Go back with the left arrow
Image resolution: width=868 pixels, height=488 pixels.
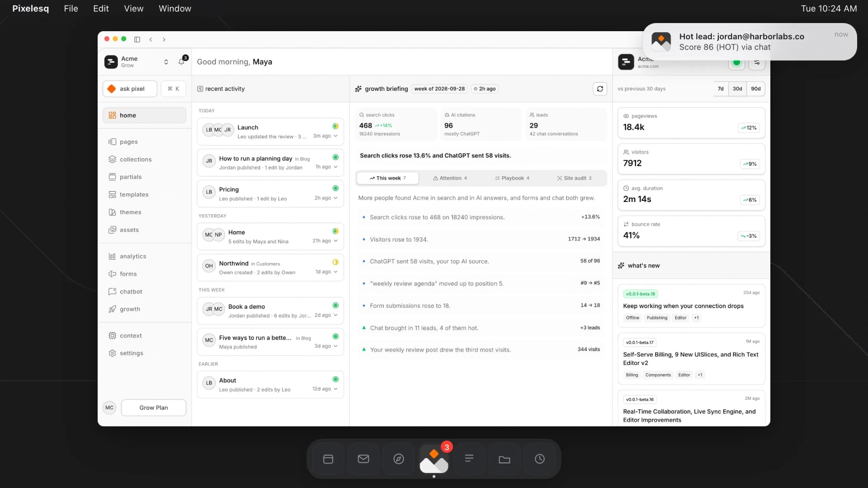pos(151,39)
